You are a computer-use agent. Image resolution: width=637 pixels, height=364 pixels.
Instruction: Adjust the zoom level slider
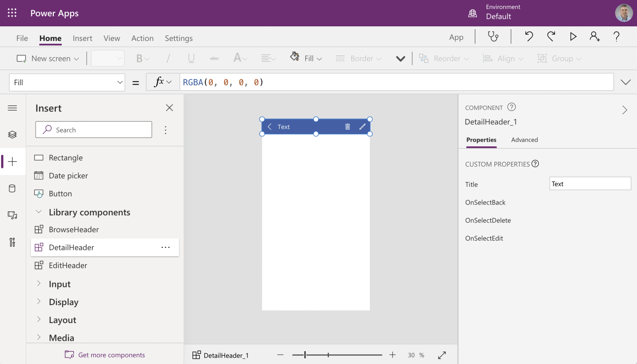pyautogui.click(x=305, y=355)
